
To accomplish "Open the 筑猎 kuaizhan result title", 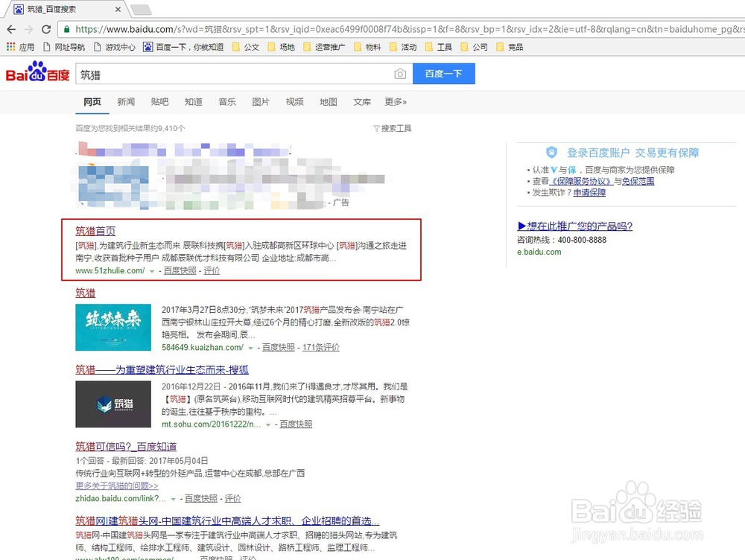I will click(86, 293).
